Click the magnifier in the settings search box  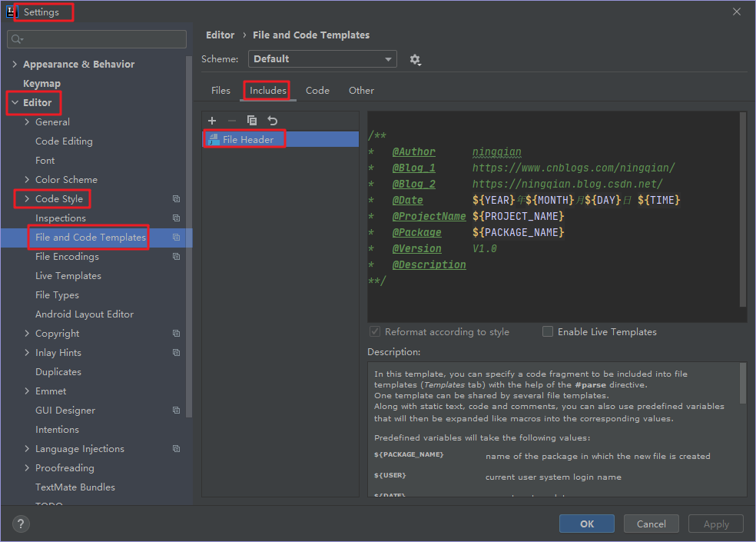point(16,38)
